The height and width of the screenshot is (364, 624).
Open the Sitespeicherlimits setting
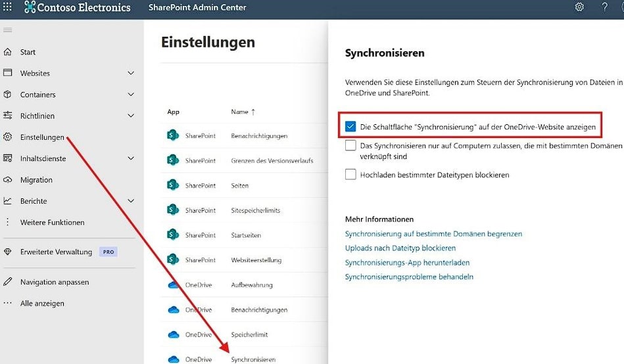[x=256, y=210]
